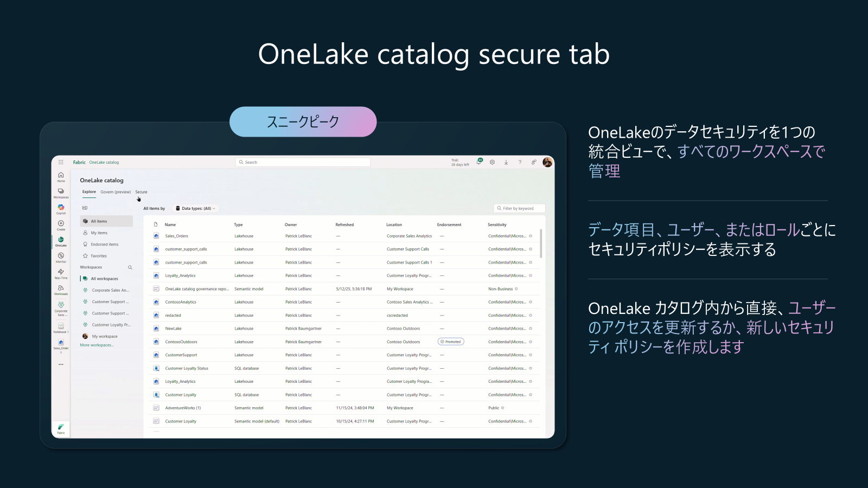This screenshot has width=868, height=488.
Task: Click info icon next to Public label
Action: point(503,408)
